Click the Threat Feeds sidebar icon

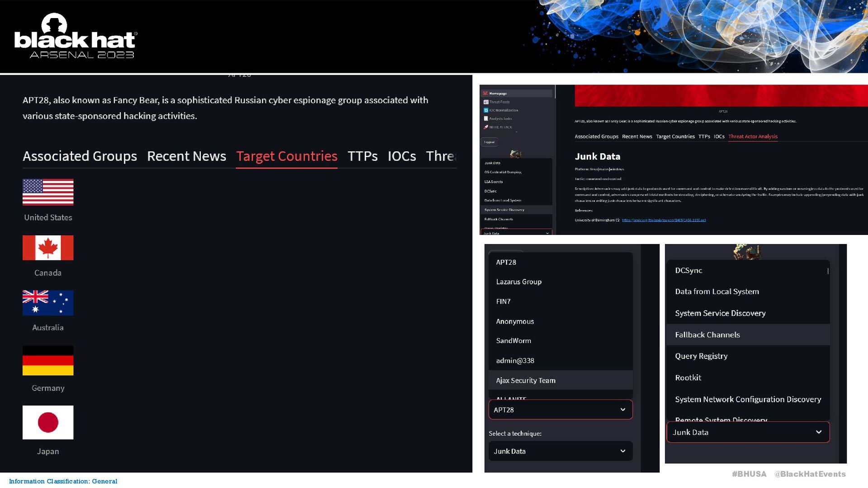click(x=486, y=102)
